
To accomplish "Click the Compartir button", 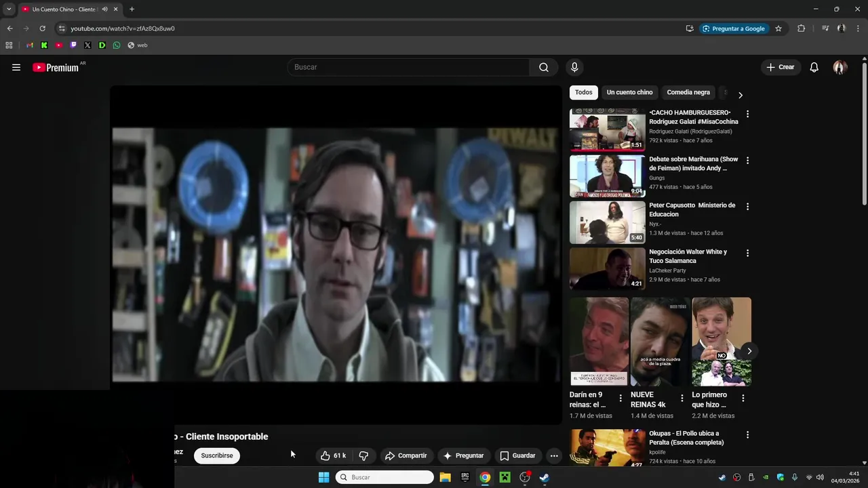I will pos(406,455).
